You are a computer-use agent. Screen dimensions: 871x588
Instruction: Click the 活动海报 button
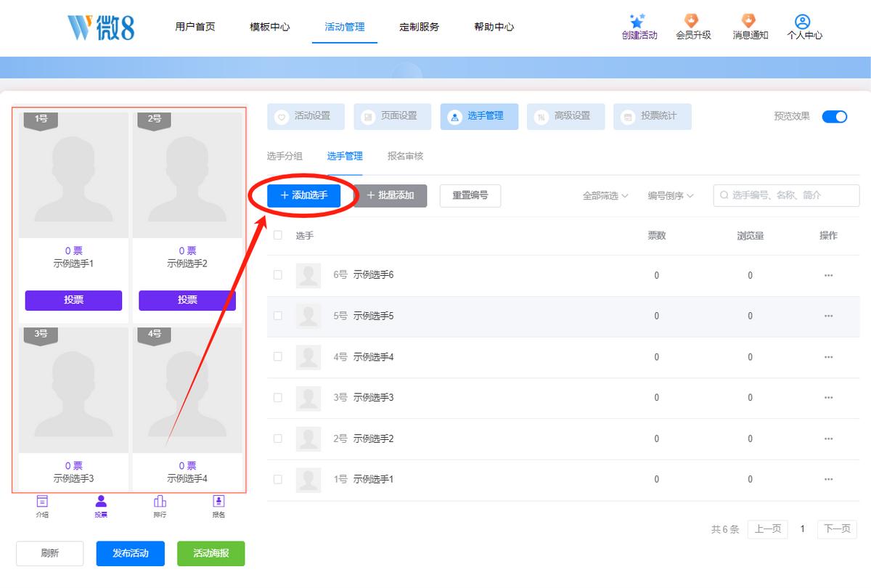click(x=211, y=553)
